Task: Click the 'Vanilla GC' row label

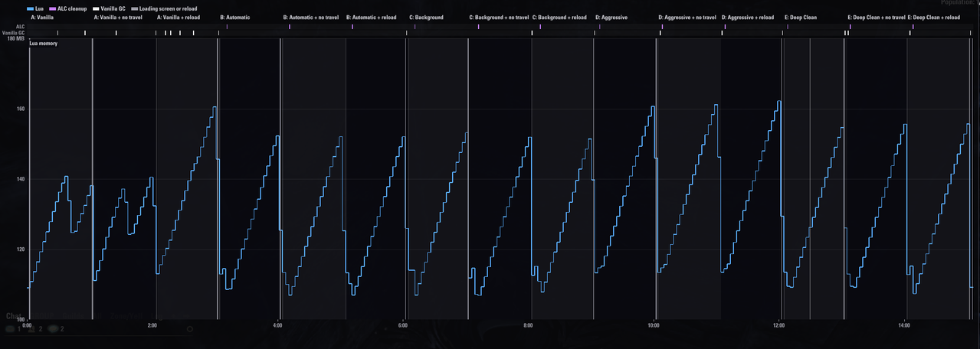Action: tap(13, 33)
